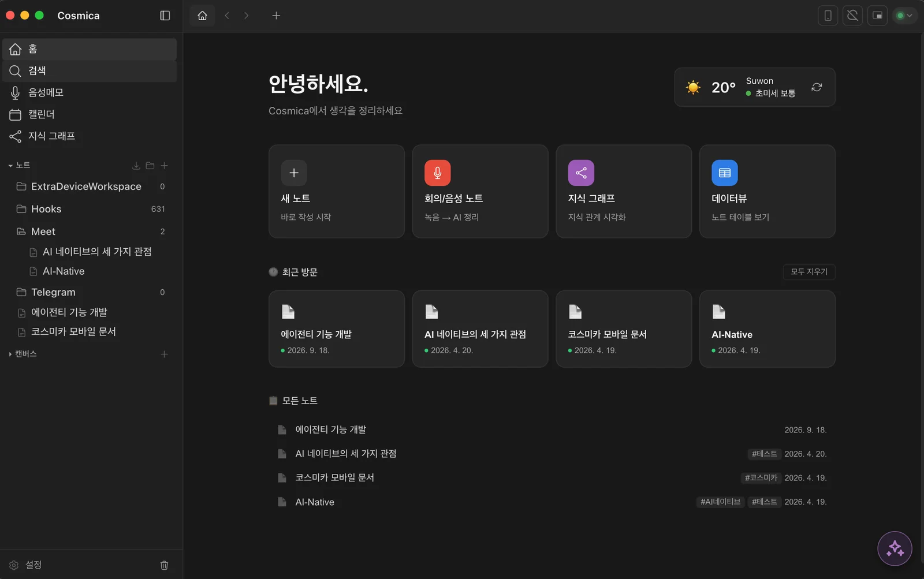Viewport: 924px width, 579px height.
Task: Toggle the sidebar panel icon
Action: [x=165, y=16]
